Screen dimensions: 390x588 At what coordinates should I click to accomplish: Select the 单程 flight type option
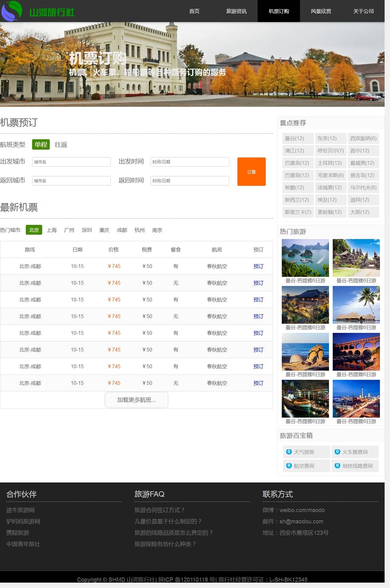click(x=41, y=145)
